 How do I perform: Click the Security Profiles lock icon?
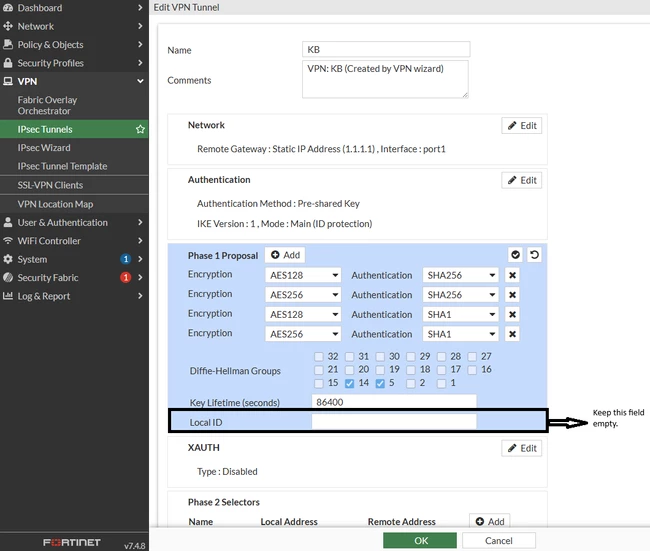coord(8,63)
